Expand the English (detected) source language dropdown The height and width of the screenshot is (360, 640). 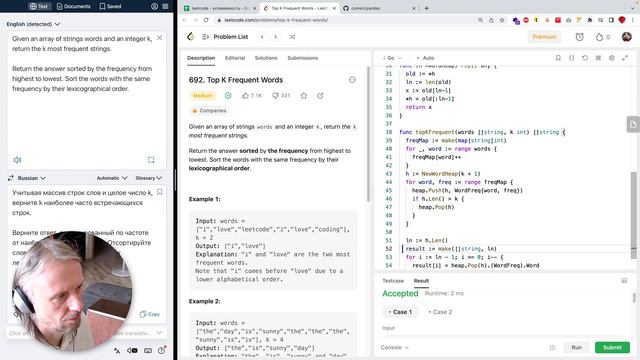33,24
